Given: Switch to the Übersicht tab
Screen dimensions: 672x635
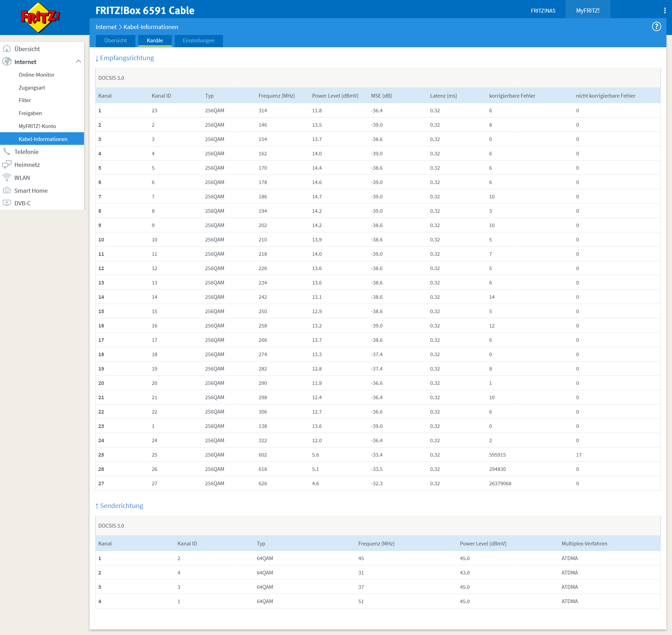Looking at the screenshot, I should coord(115,41).
